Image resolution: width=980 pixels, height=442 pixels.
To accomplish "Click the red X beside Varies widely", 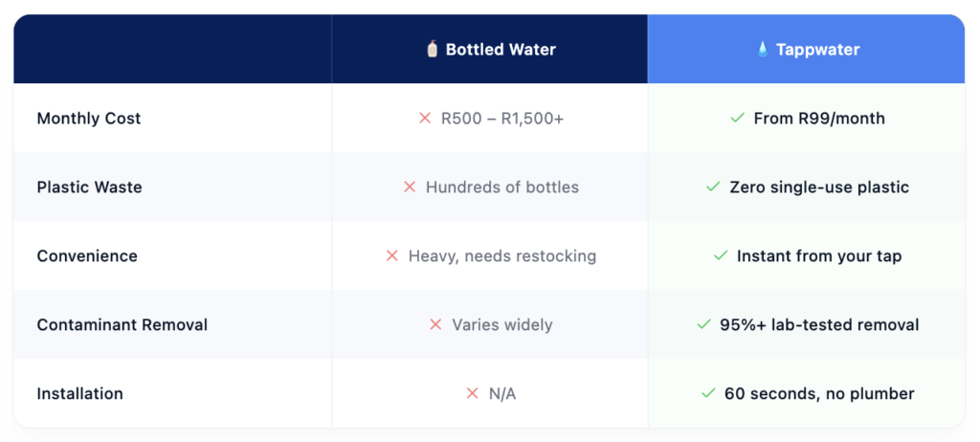I will [435, 323].
